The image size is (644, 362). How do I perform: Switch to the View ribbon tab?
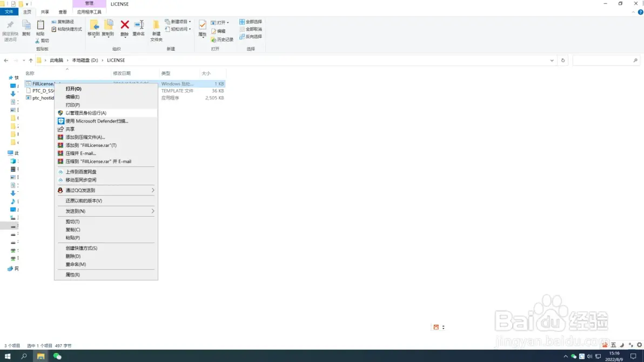(x=63, y=12)
